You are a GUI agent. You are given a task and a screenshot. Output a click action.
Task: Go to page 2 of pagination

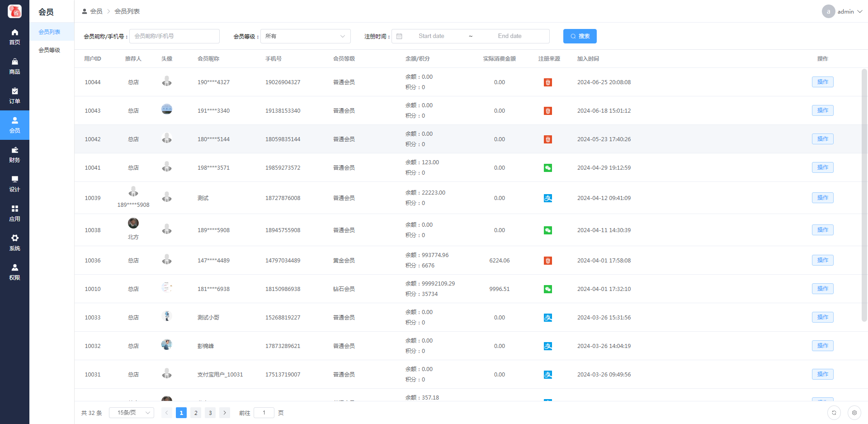click(196, 413)
